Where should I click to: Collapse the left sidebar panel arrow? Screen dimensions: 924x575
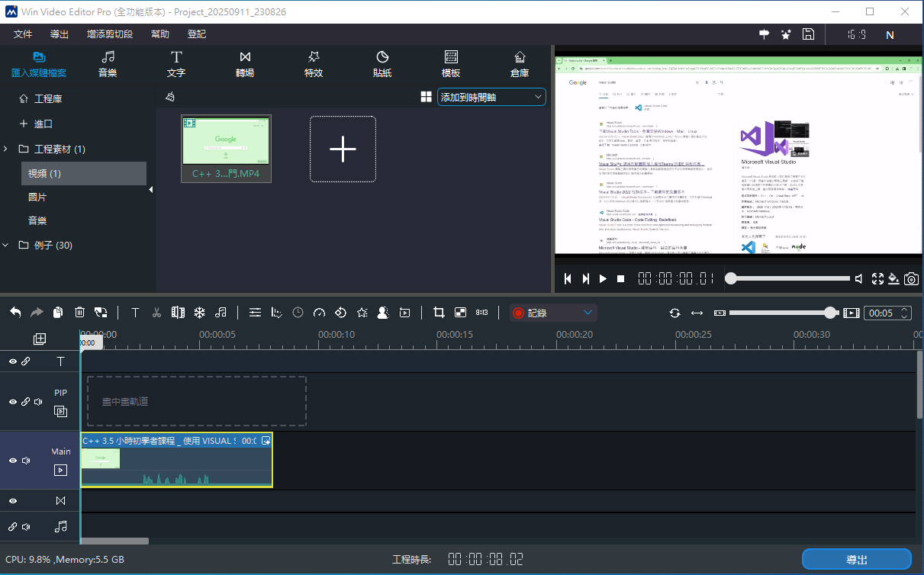[x=150, y=190]
